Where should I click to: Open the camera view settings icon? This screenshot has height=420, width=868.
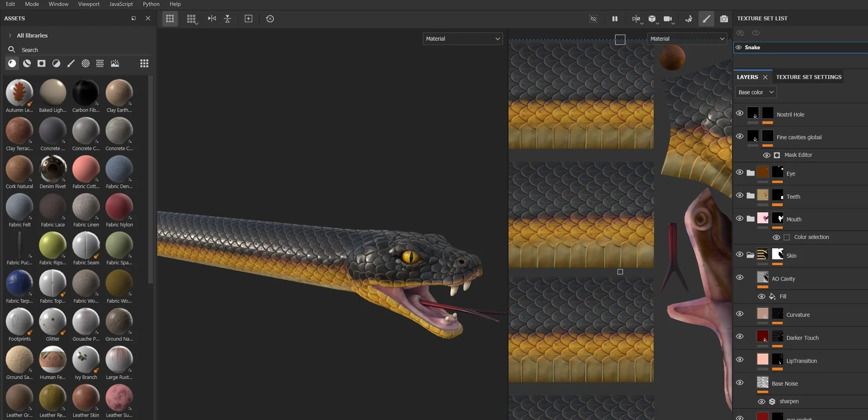point(668,19)
